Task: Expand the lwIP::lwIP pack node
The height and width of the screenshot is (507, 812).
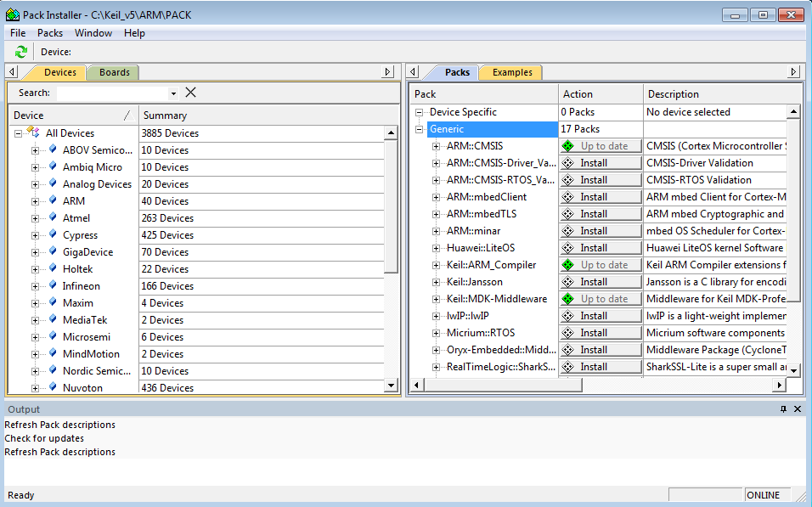Action: point(436,317)
